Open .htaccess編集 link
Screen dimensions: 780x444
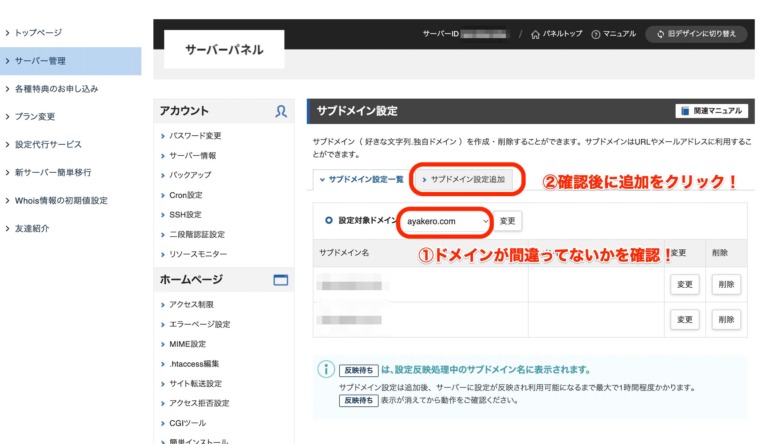coord(194,364)
